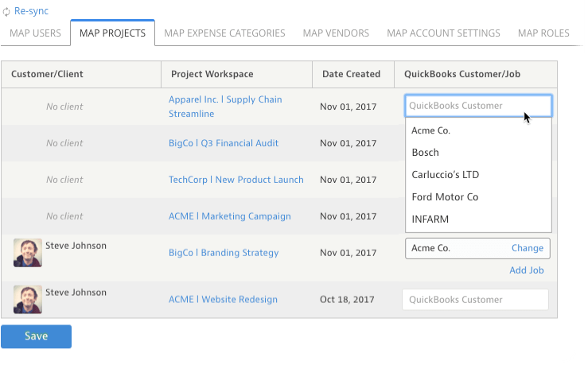Click the open QuickBooks Customer combo box for Apparel Inc.
Viewport: 588px width, 365px height.
[x=478, y=106]
